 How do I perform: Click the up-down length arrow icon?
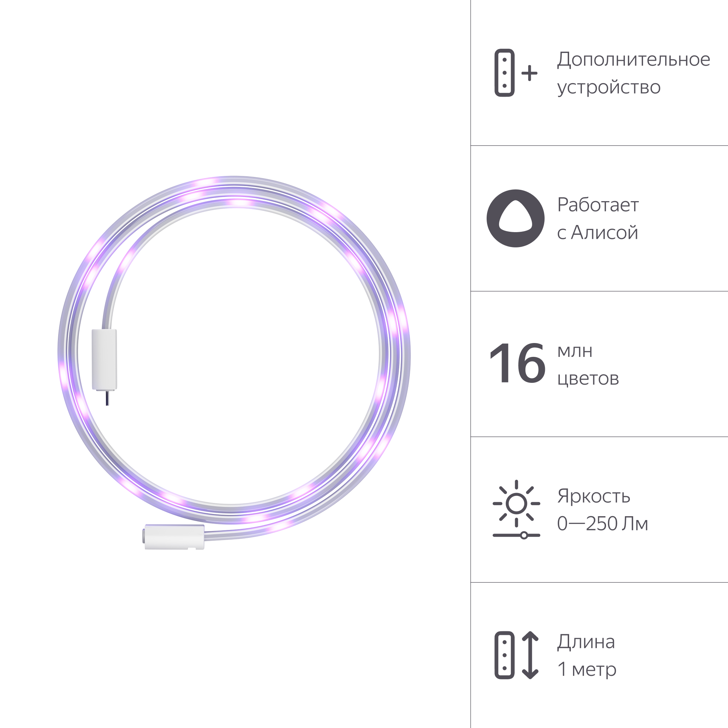coord(530,655)
